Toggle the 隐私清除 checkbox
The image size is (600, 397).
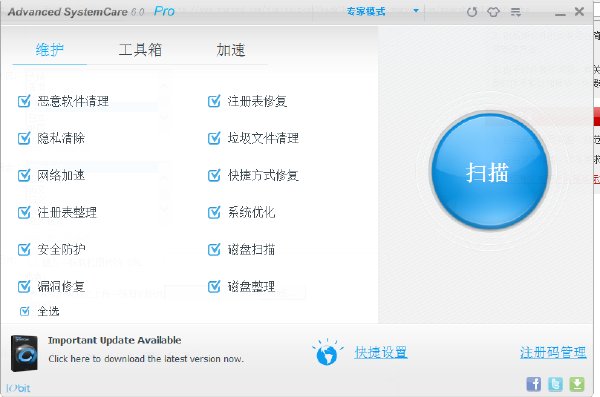tap(24, 138)
